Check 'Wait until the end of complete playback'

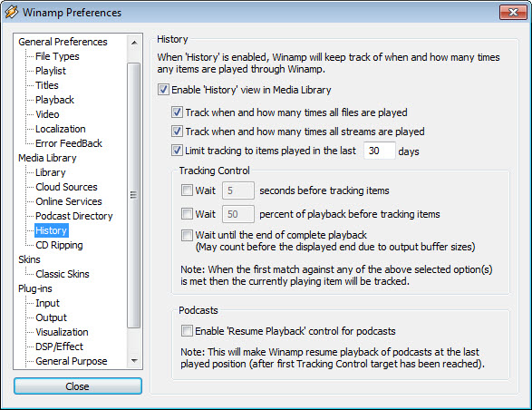[x=187, y=235]
